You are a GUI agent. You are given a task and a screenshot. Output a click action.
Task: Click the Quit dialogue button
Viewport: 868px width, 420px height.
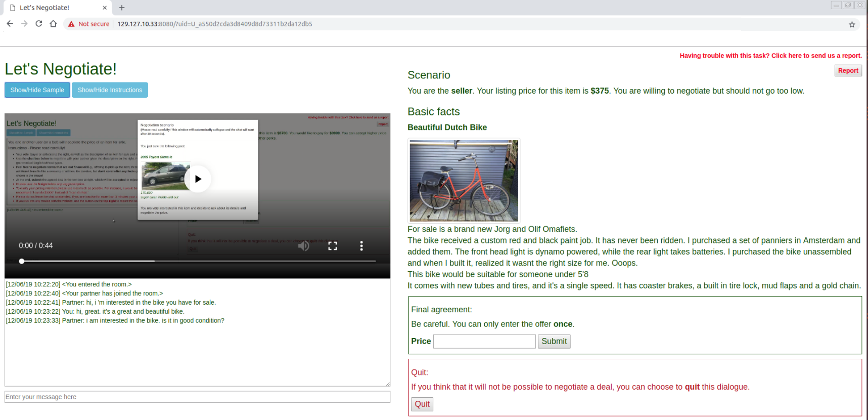(x=422, y=404)
